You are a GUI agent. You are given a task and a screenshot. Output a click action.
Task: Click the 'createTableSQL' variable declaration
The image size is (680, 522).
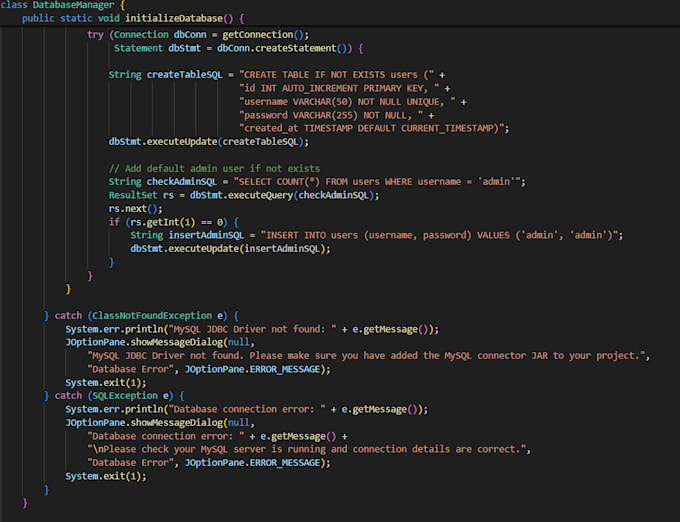pyautogui.click(x=184, y=75)
